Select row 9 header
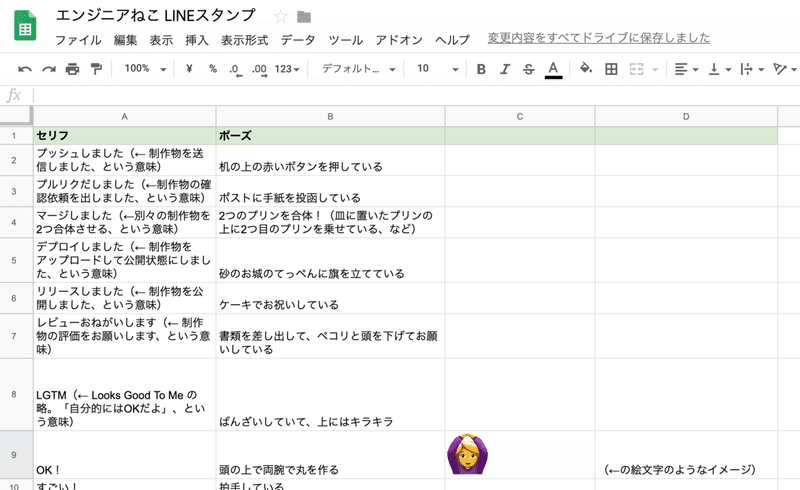800x490 pixels. click(x=14, y=455)
